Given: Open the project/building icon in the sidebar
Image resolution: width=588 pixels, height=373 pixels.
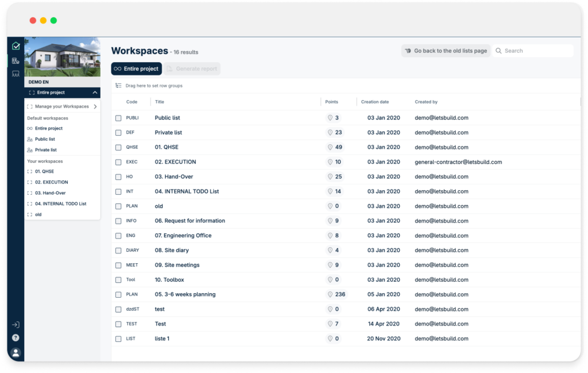Looking at the screenshot, I should point(16,60).
